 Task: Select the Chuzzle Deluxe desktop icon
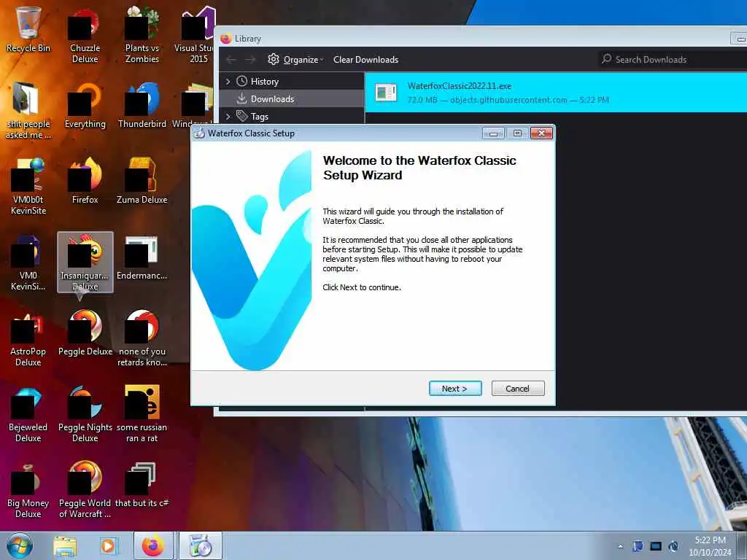[x=85, y=34]
